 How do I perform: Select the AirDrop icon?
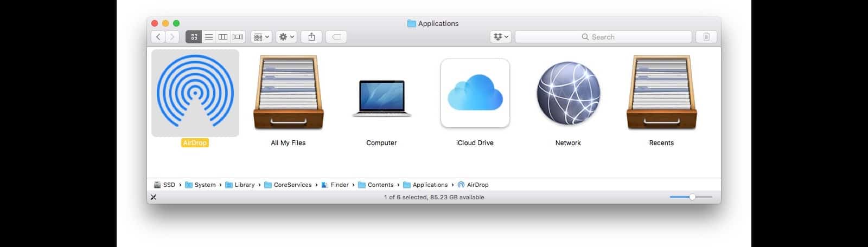[195, 93]
